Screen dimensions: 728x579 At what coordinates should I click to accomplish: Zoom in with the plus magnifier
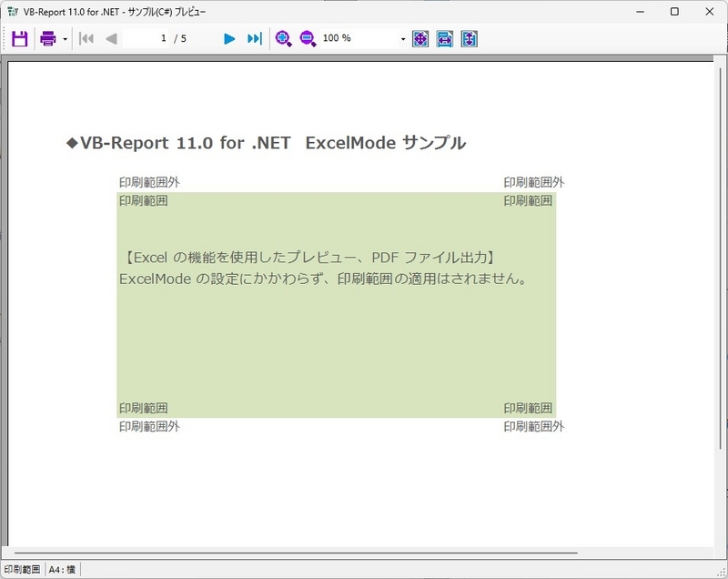pyautogui.click(x=283, y=38)
